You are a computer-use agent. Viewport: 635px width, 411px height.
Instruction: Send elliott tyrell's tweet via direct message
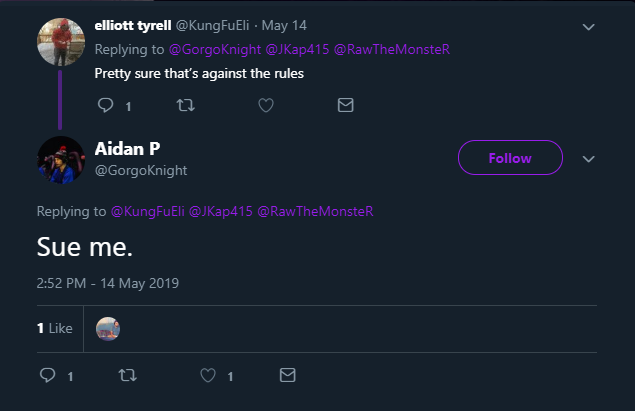point(346,105)
